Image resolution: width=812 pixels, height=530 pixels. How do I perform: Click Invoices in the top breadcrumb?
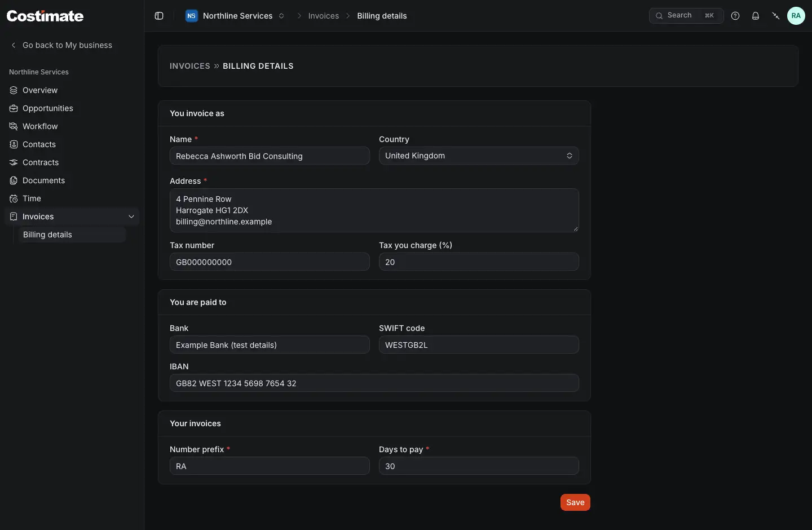point(324,16)
